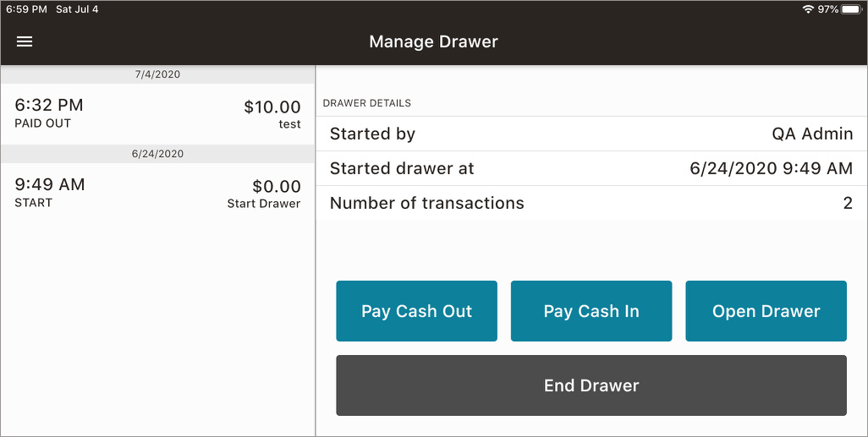Viewport: 868px width, 437px height.
Task: Tap the Number of transactions row
Action: coord(591,203)
